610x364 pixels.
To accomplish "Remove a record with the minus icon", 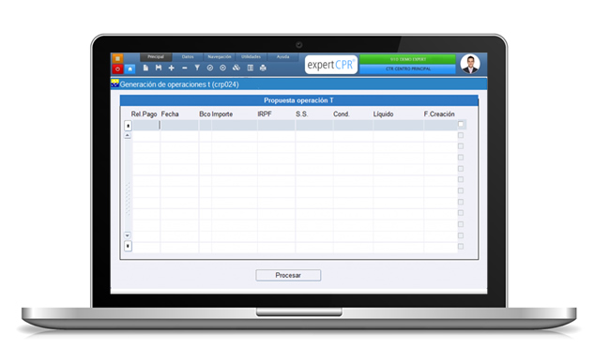I will coord(184,68).
